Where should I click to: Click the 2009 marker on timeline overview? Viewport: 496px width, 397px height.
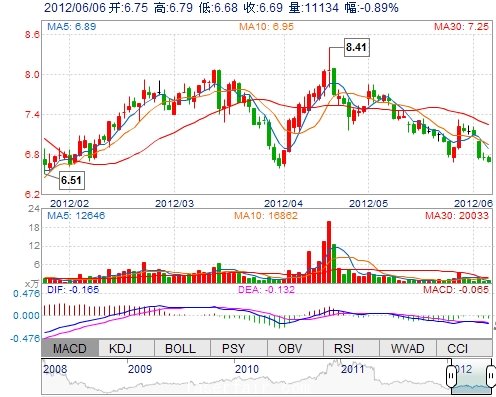coord(140,369)
